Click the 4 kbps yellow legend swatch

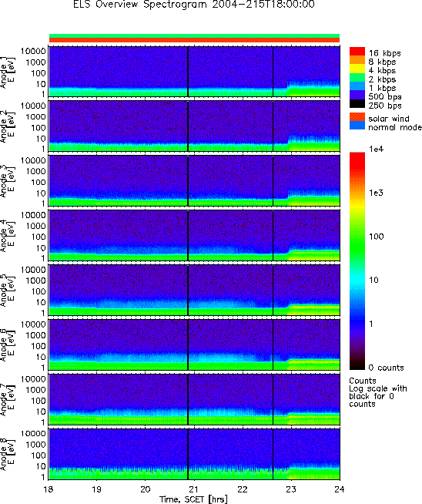[x=357, y=69]
